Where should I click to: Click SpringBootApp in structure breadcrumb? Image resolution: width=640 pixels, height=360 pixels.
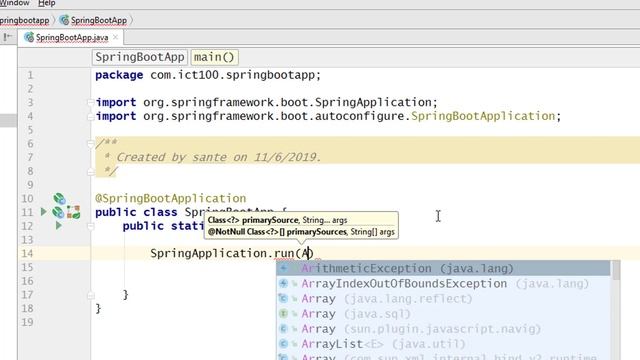pos(140,57)
